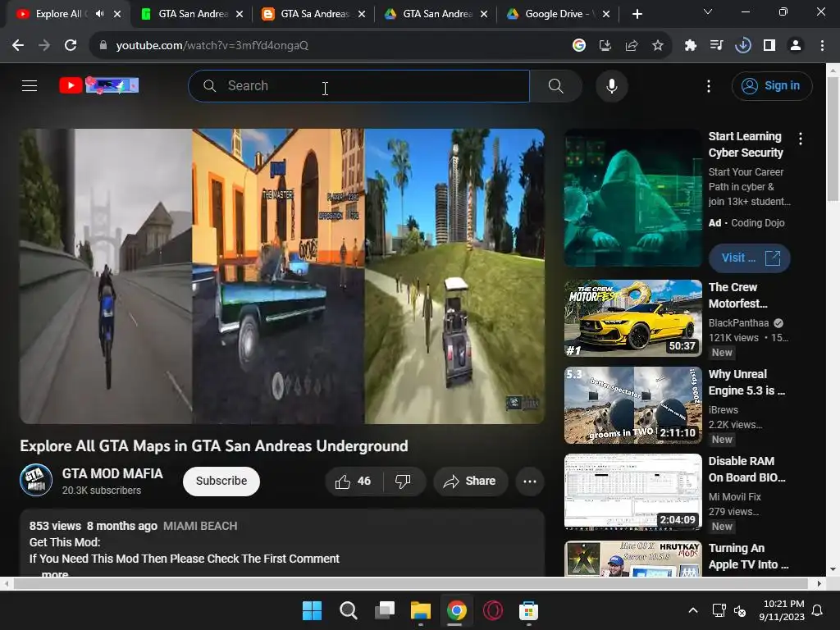Open Google icon in address bar
840x630 pixels.
578,46
